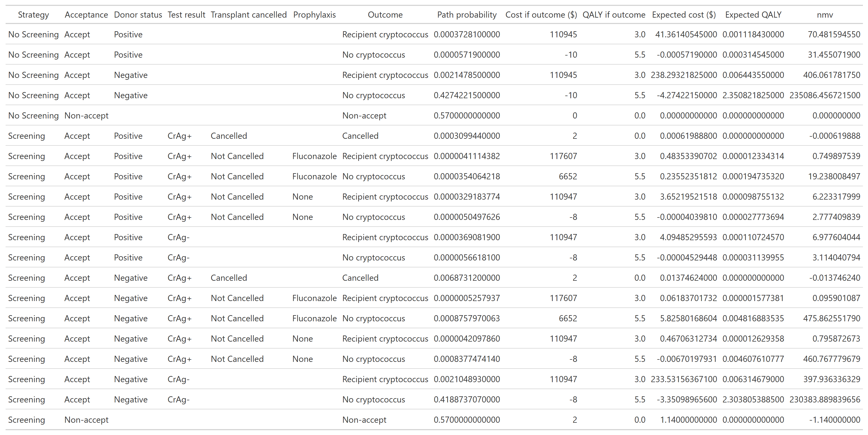Click the Path probability column header
Image resolution: width=868 pixels, height=435 pixels.
click(467, 15)
